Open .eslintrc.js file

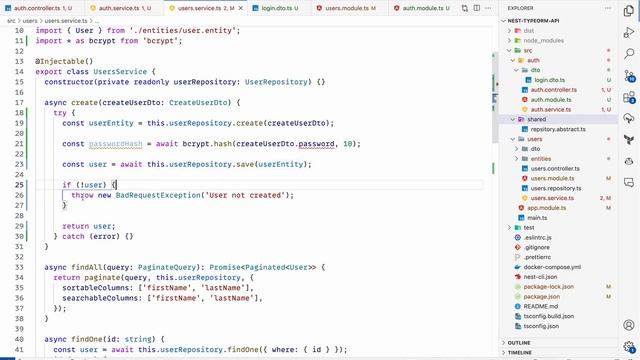coord(537,238)
